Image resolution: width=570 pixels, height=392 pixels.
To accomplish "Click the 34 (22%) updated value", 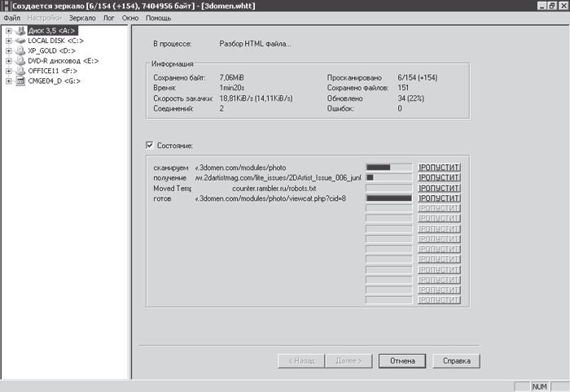I will pos(410,98).
